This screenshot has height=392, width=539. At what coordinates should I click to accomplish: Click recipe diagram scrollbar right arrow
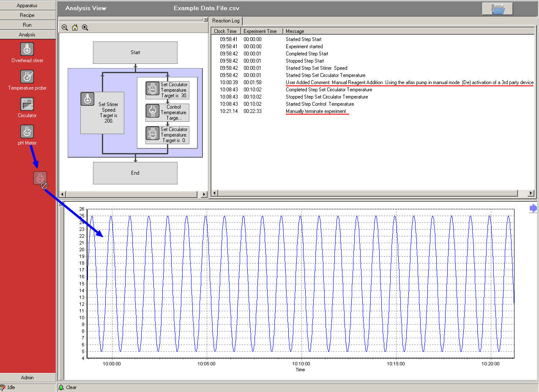pyautogui.click(x=205, y=194)
